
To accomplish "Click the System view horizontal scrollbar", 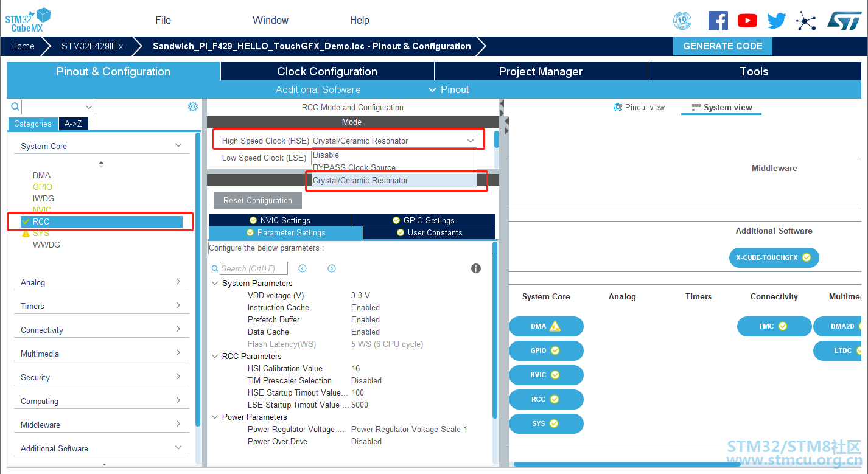I will (x=627, y=464).
